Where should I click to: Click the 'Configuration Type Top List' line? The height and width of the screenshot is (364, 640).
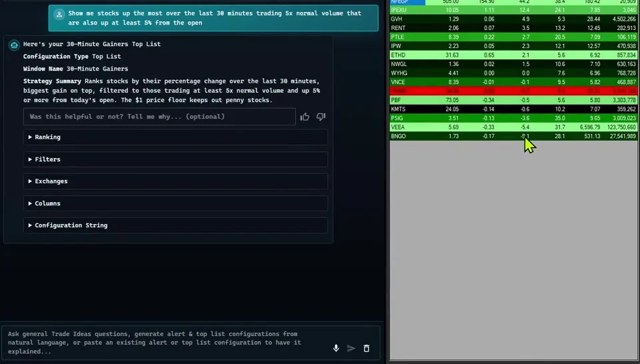[72, 56]
